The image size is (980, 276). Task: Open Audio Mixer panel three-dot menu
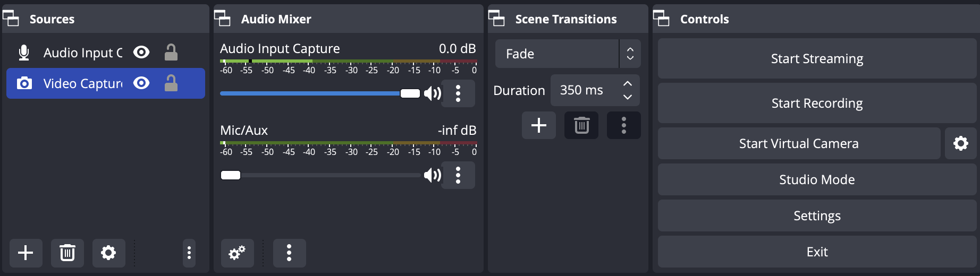(x=289, y=253)
